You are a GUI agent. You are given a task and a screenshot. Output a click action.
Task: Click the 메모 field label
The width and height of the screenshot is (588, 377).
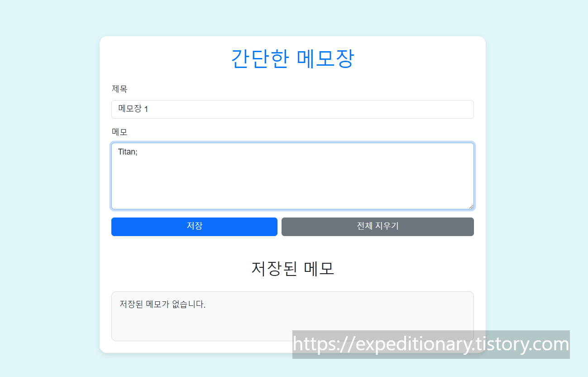tap(120, 132)
